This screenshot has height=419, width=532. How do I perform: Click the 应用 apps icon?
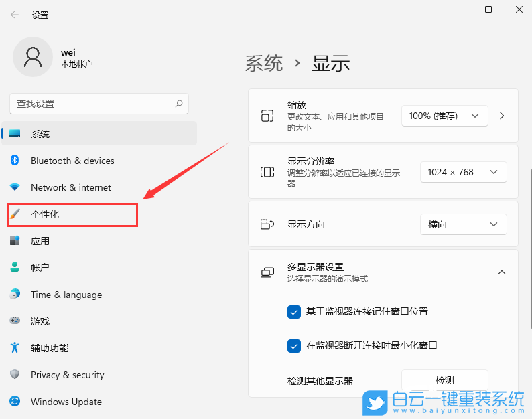[15, 240]
